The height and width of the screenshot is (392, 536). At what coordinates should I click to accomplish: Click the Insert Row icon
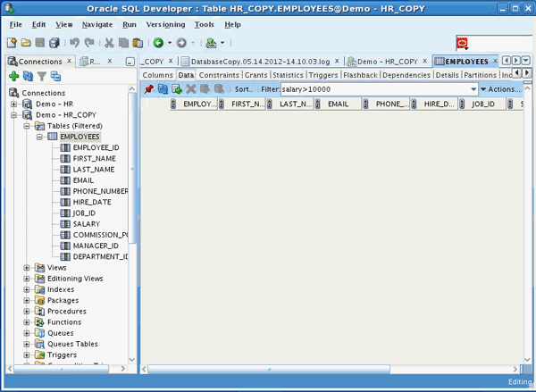[177, 89]
